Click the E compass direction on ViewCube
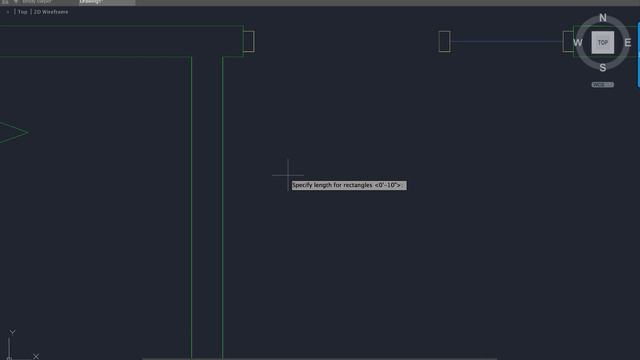The image size is (640, 360). 628,42
